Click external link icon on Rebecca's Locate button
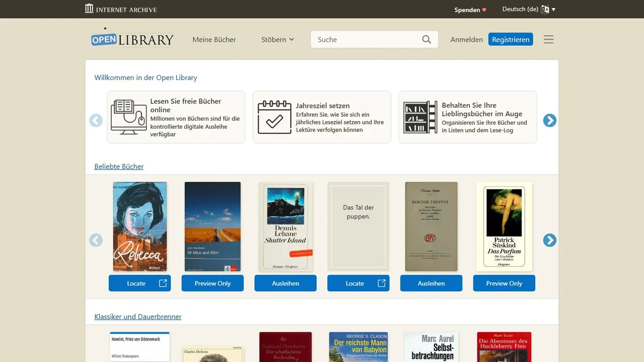Screen dimensions: 644x362 click(163, 283)
